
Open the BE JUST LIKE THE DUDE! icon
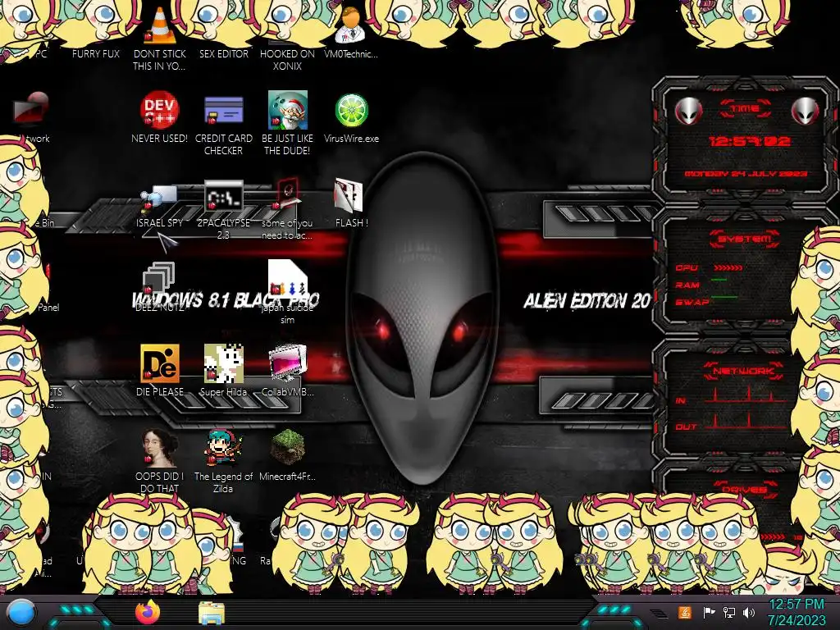(x=288, y=110)
